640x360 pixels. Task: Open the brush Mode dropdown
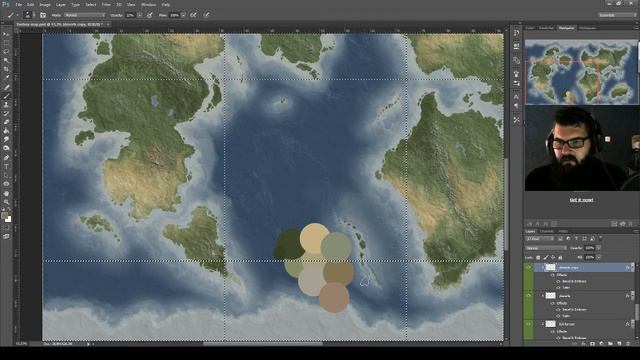pyautogui.click(x=84, y=15)
